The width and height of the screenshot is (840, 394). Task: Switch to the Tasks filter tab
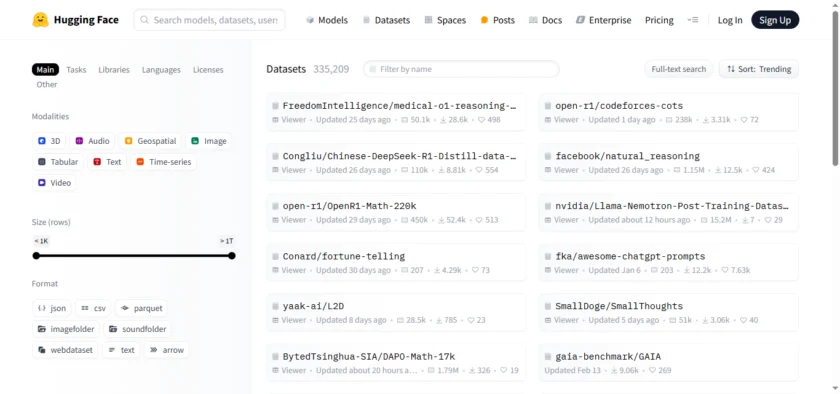tap(76, 70)
